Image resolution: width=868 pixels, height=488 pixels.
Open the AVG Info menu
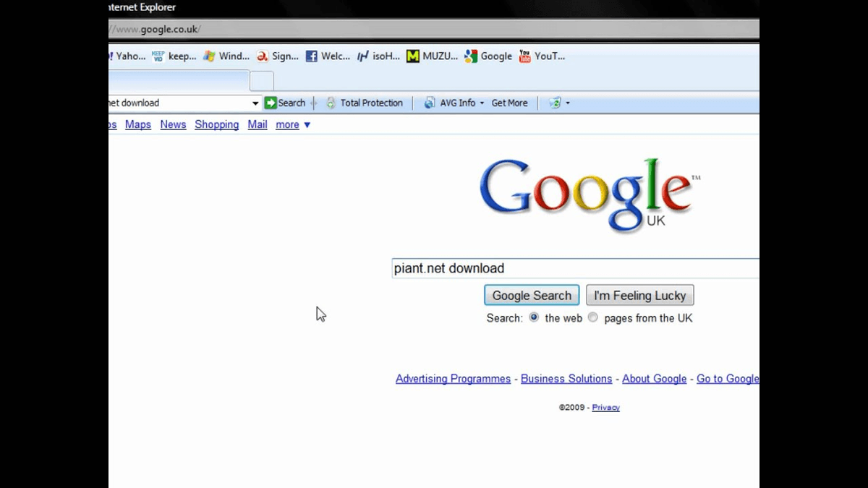(x=454, y=103)
